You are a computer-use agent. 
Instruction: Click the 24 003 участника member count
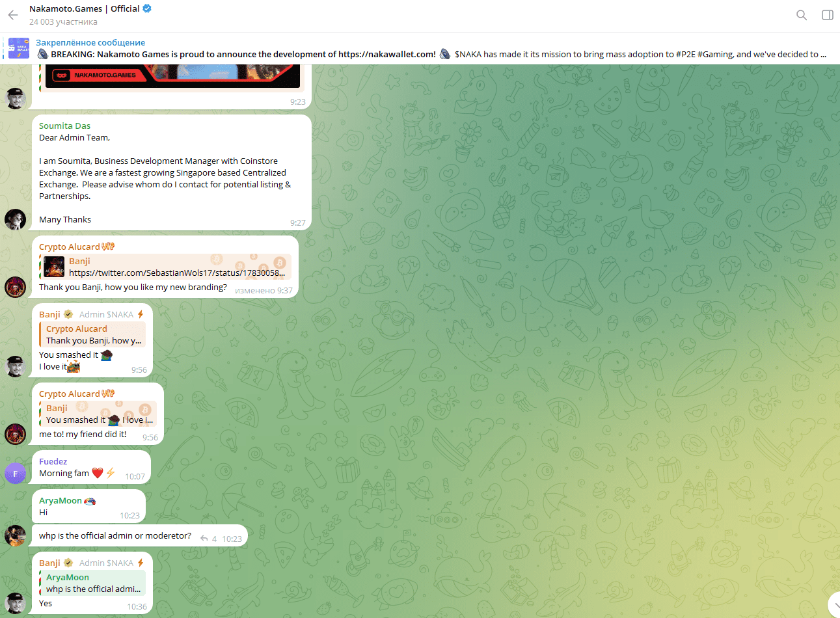(x=63, y=22)
